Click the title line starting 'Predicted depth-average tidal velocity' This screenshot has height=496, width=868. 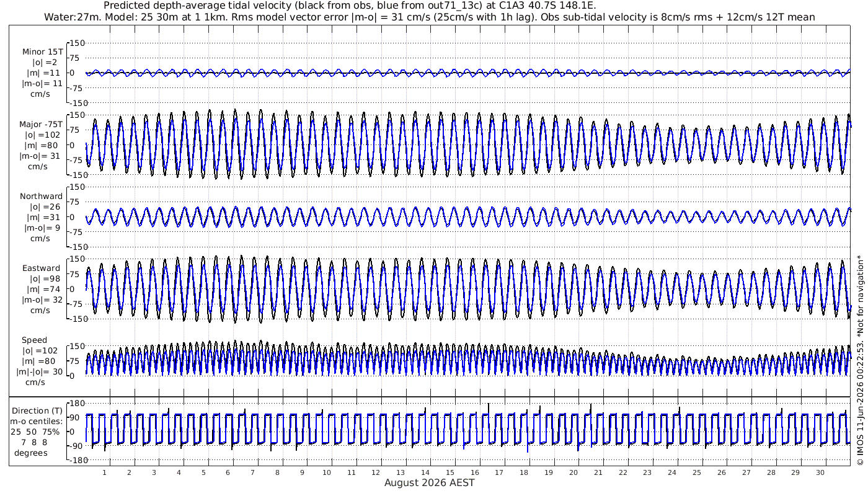tap(350, 6)
